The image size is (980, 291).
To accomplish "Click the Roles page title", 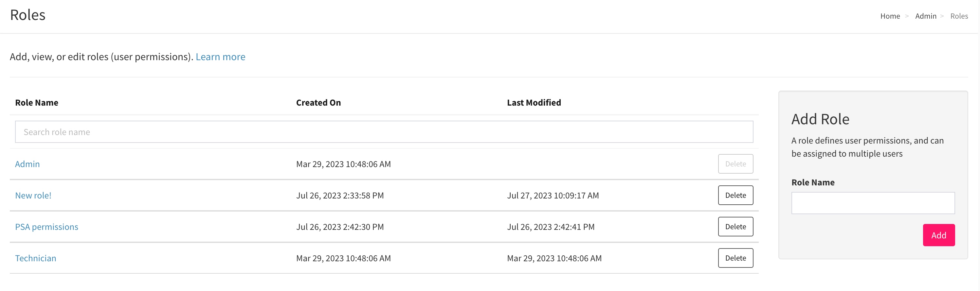I will (28, 15).
